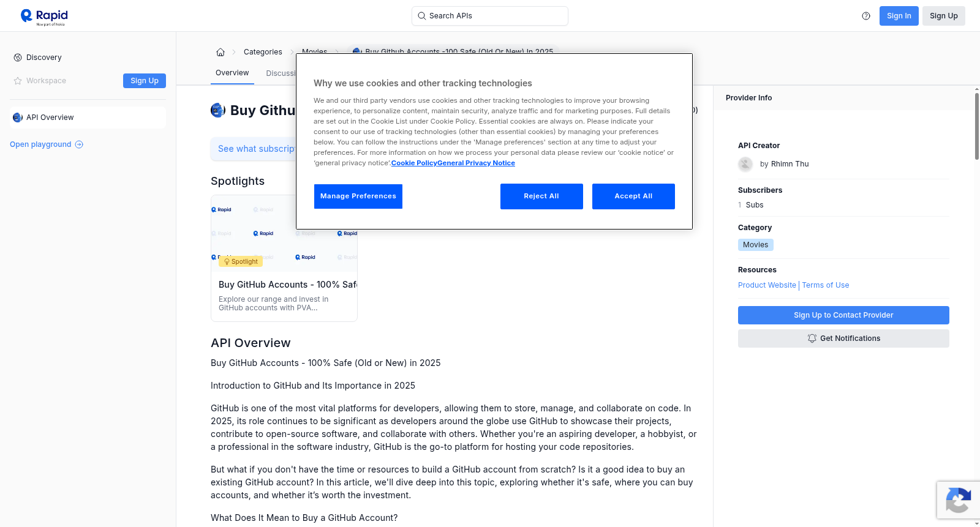Click the reCAPTCHA badge

tap(958, 500)
